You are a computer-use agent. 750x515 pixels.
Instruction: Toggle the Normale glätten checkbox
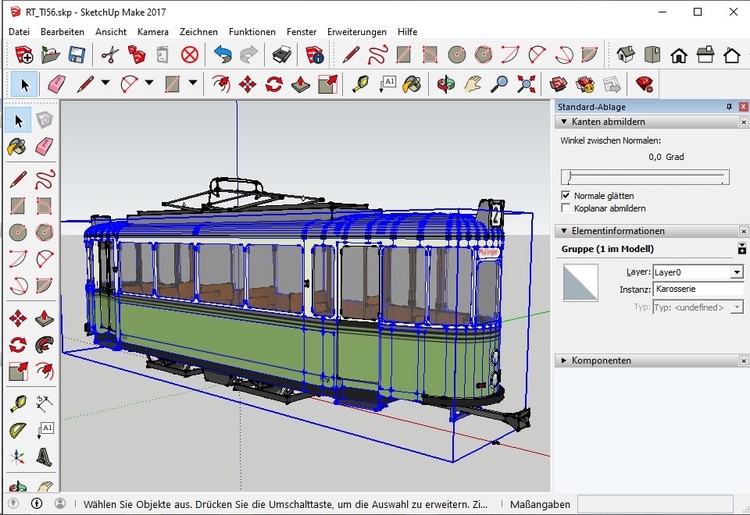coord(566,195)
